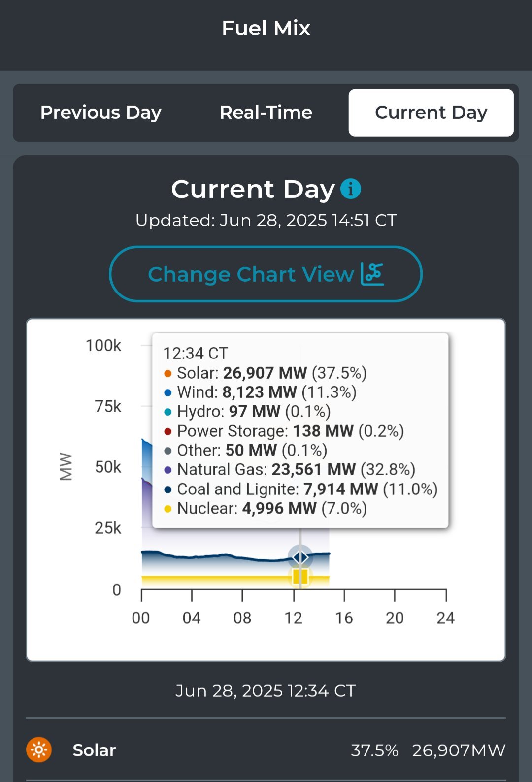532x782 pixels.
Task: Tap the yellow Nuclear legend dot in tooltip
Action: tap(168, 509)
